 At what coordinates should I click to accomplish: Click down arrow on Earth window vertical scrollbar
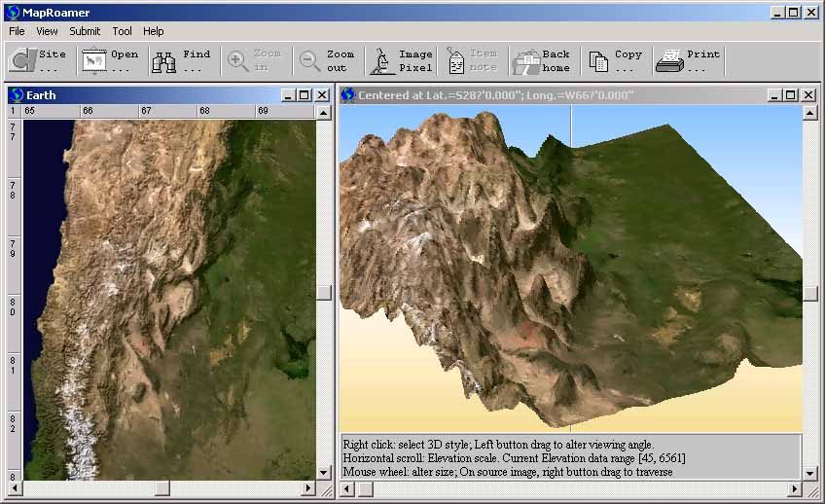coord(324,473)
